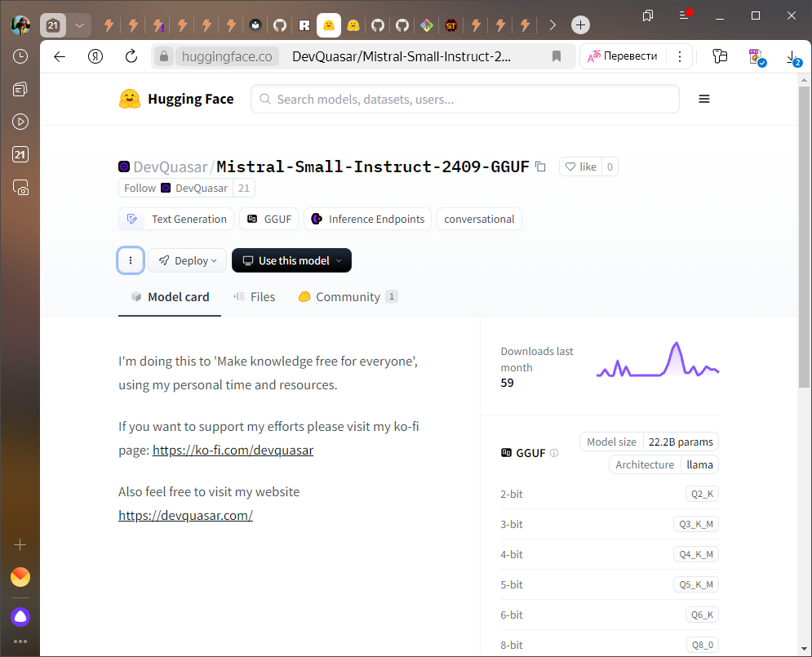Viewport: 812px width, 657px height.
Task: Open the model's three-dot options button
Action: tap(131, 260)
